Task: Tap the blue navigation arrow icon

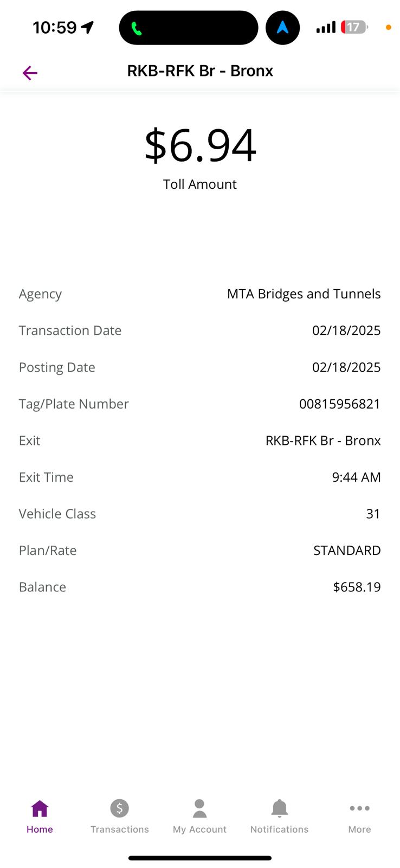Action: point(282,28)
